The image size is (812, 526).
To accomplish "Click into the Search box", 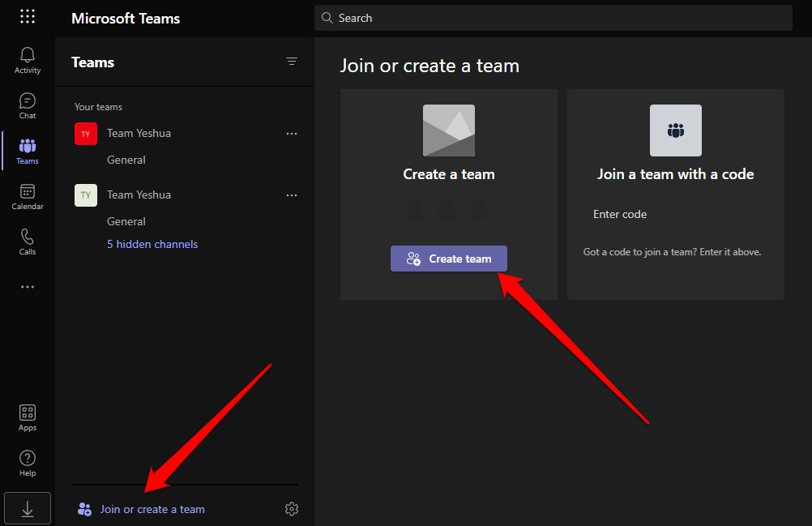I will pyautogui.click(x=553, y=18).
